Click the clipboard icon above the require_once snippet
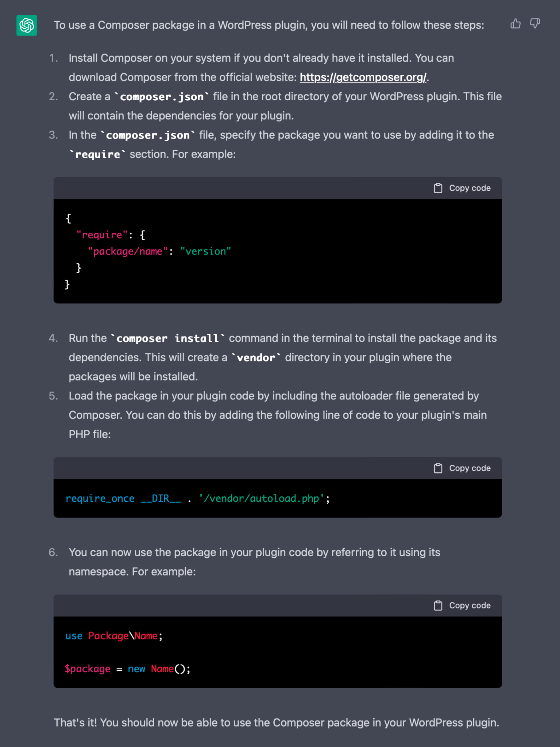The height and width of the screenshot is (747, 560). pyautogui.click(x=438, y=468)
